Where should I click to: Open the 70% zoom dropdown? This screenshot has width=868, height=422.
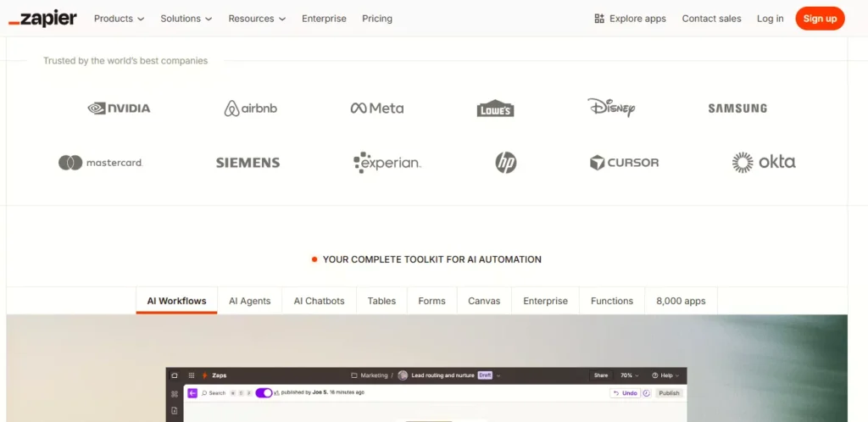click(x=629, y=375)
